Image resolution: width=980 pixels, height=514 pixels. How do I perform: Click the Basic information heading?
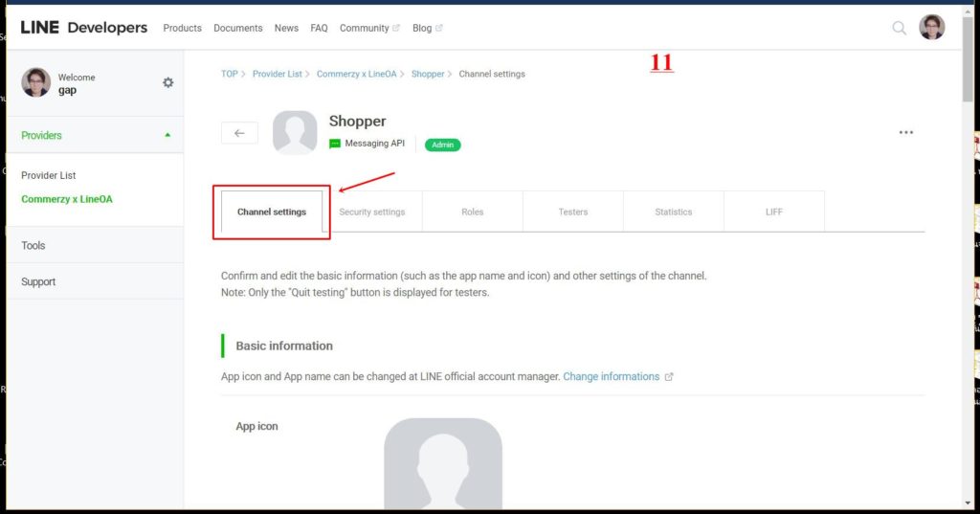(x=284, y=346)
